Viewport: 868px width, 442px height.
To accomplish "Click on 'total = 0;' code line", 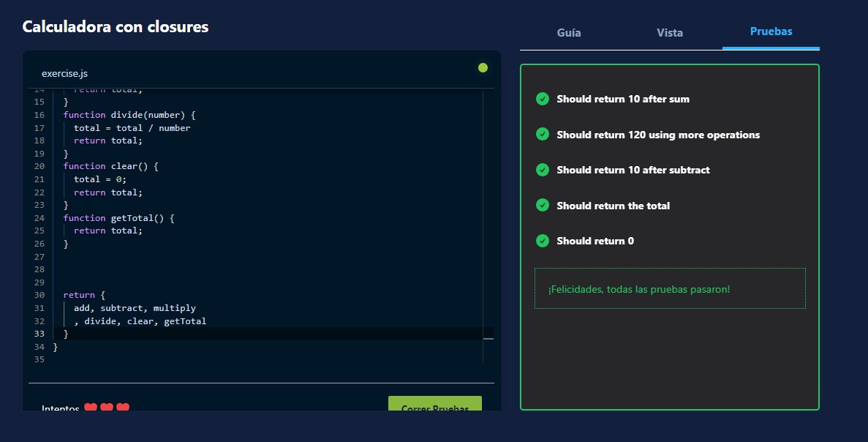I will (x=99, y=179).
